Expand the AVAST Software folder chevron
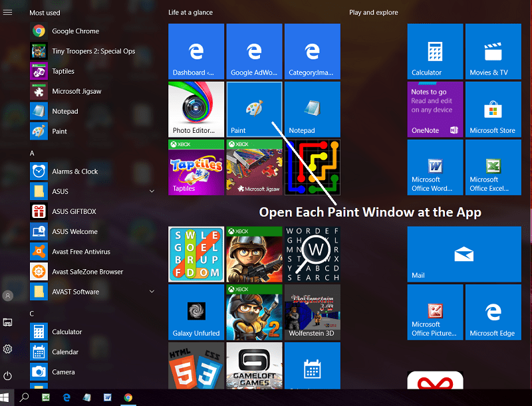Image resolution: width=532 pixels, height=406 pixels. (152, 292)
